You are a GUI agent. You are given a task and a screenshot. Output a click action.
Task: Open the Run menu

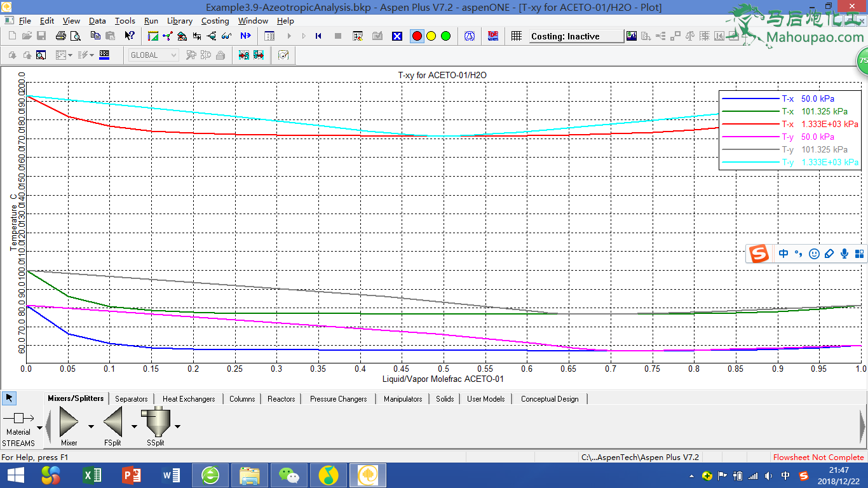151,21
